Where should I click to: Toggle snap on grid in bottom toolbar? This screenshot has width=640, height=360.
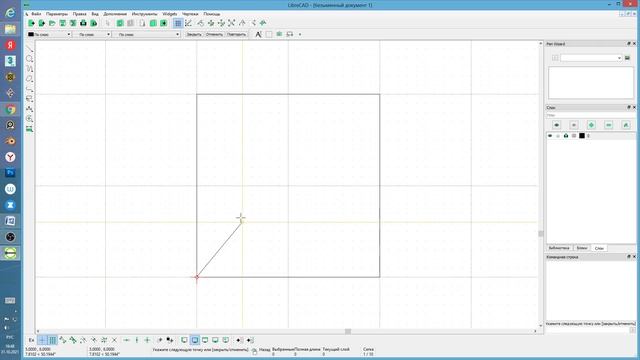coord(53,340)
